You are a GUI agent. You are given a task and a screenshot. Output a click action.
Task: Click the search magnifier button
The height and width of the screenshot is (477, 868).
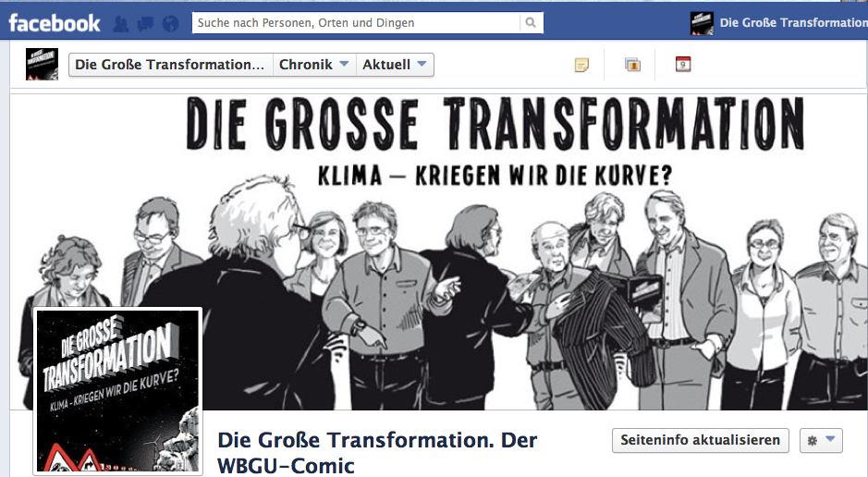tap(531, 23)
